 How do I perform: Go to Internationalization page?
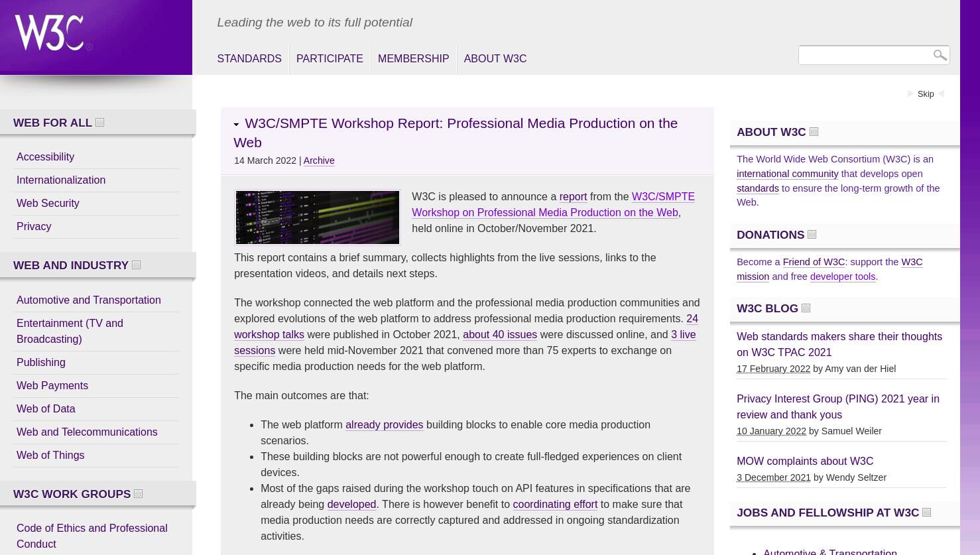pyautogui.click(x=61, y=180)
